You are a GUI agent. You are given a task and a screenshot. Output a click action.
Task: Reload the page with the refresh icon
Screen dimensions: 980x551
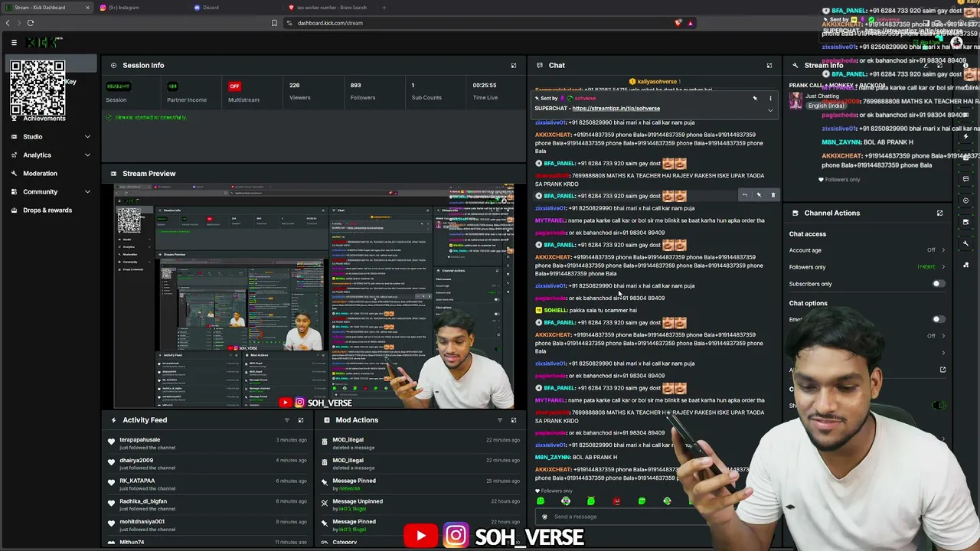tap(31, 23)
